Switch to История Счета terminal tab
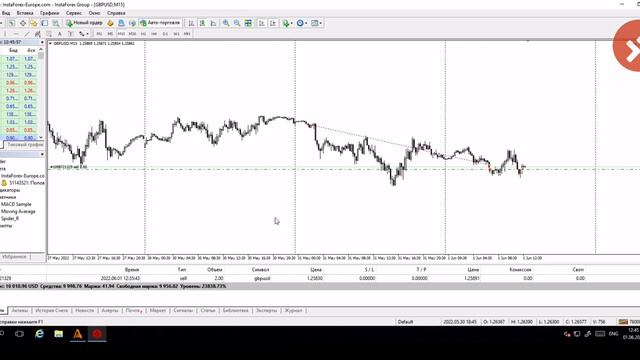Screen dimensions: 640x360 pos(51,311)
